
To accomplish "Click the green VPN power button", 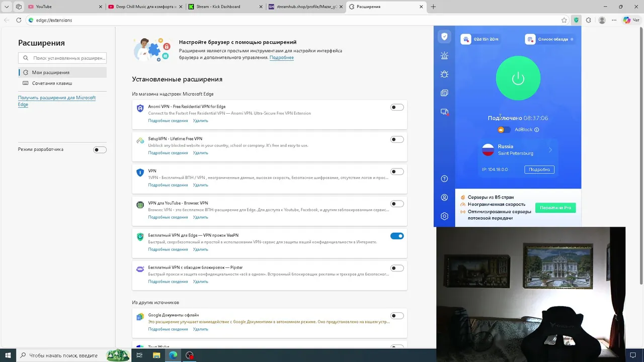I will click(518, 78).
